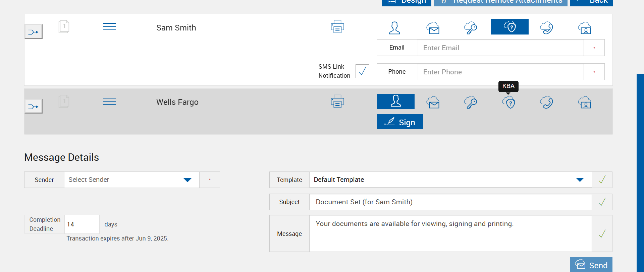The image size is (644, 272).
Task: Choose the phone authentication icon for Sam Smith
Action: coord(546,28)
